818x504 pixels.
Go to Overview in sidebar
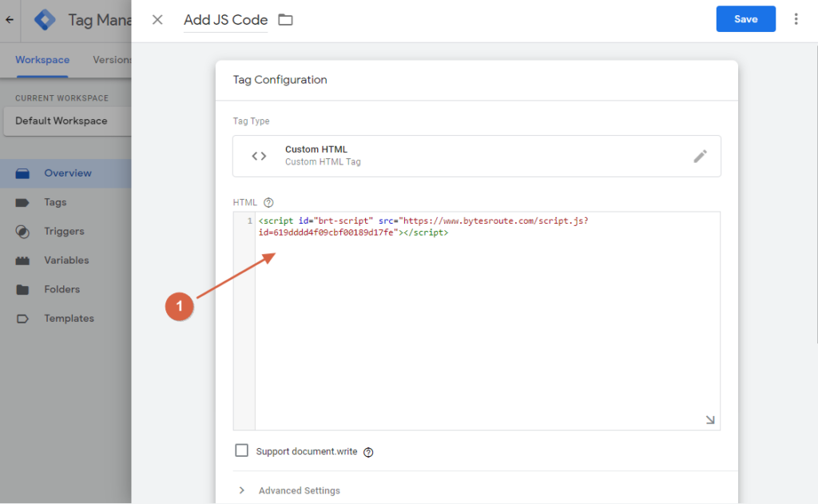point(66,173)
